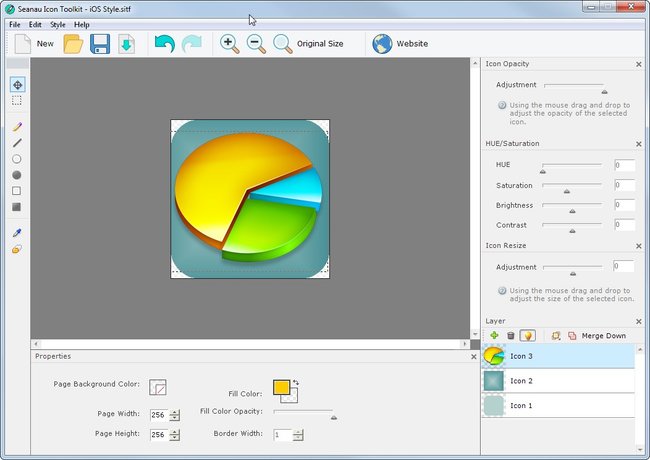Image resolution: width=650 pixels, height=460 pixels.
Task: Close the Icon Resize panel
Action: coord(639,246)
